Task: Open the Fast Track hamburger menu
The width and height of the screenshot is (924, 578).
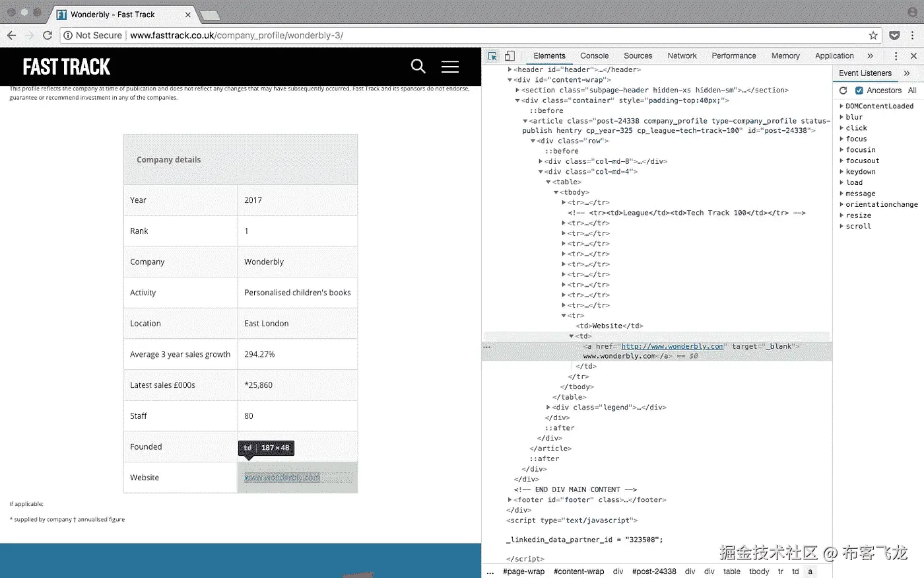Action: click(x=450, y=66)
